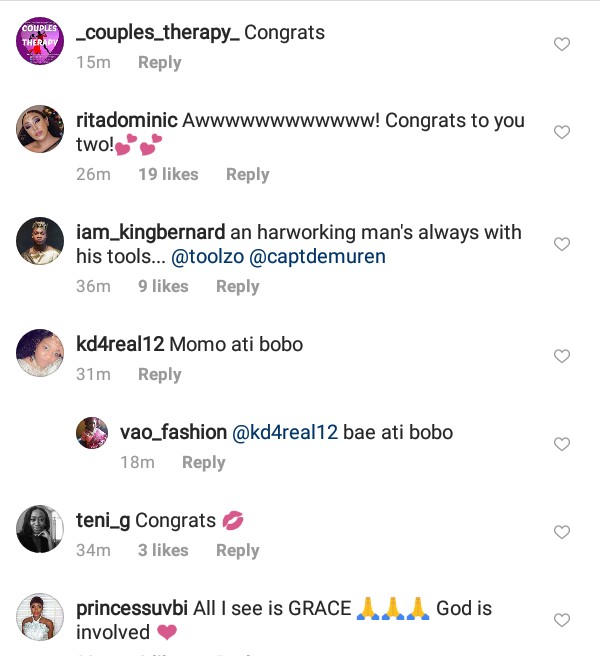Like vao_fashion's reply comment
600x656 pixels.
click(x=562, y=444)
